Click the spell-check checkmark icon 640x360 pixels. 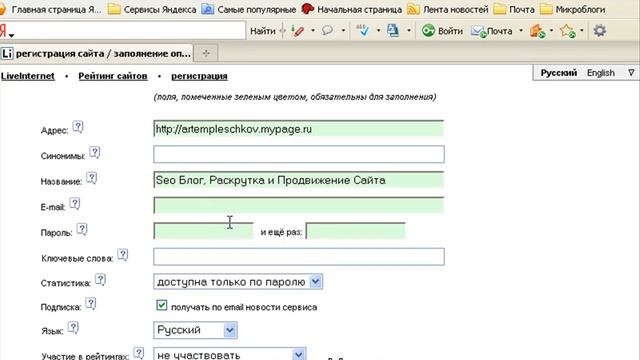pos(362,31)
